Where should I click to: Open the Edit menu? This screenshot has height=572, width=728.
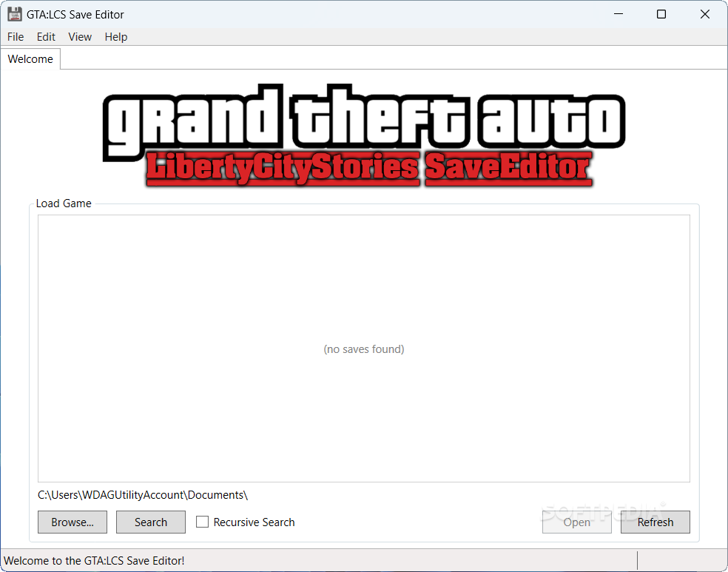pos(46,37)
